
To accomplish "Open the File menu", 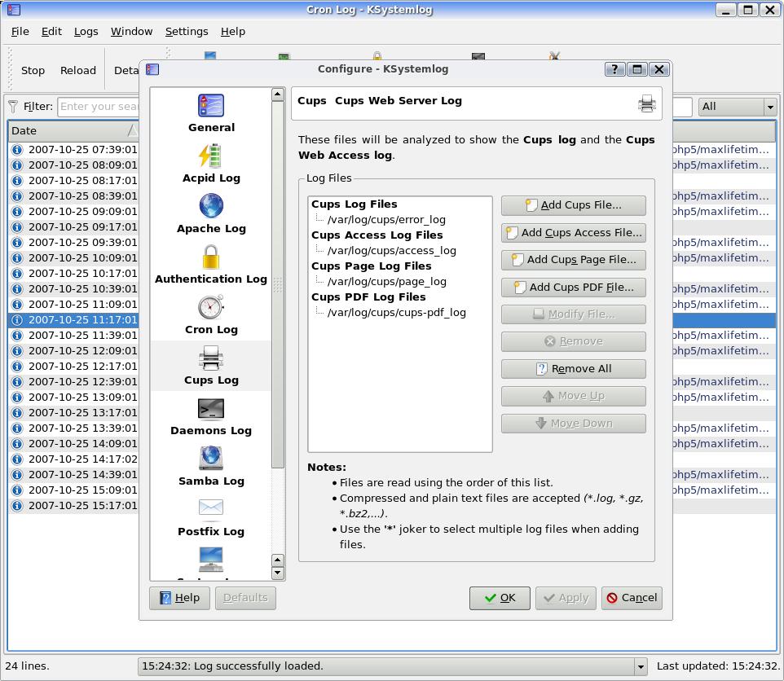I will click(x=20, y=32).
